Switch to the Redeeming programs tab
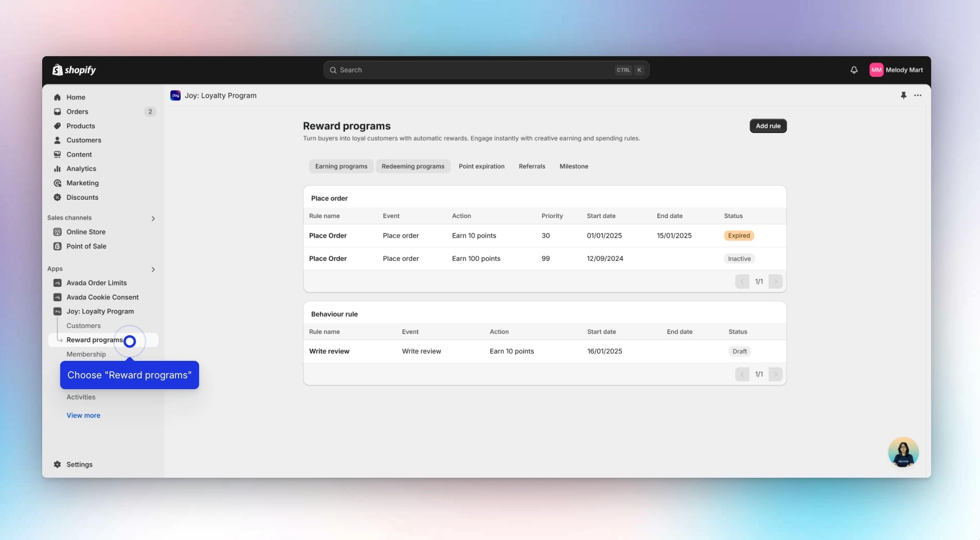The height and width of the screenshot is (540, 980). click(413, 166)
